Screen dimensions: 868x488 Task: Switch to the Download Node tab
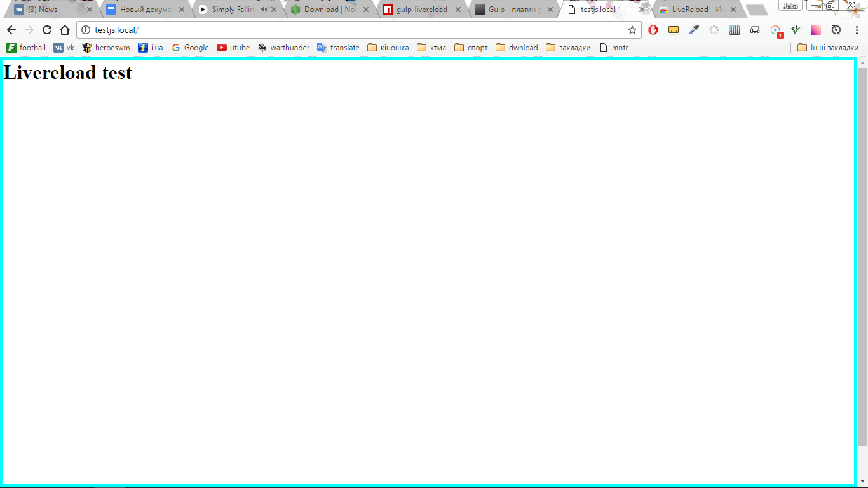pos(330,10)
